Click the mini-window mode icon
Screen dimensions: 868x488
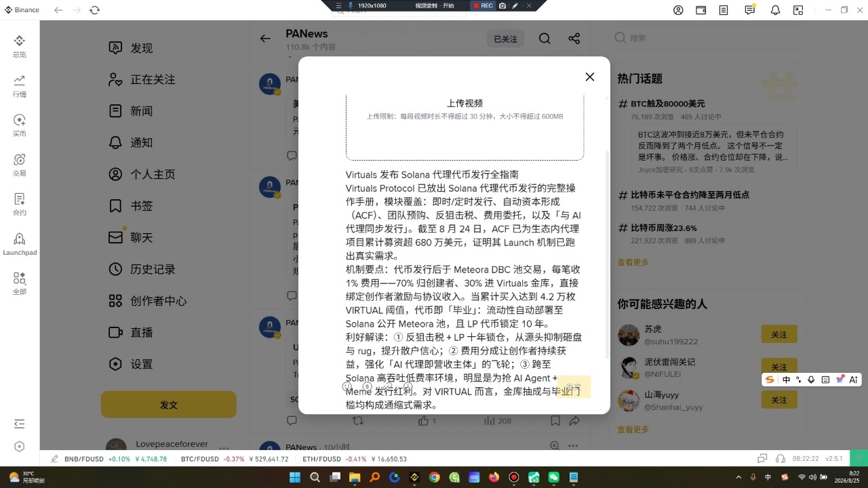[798, 10]
